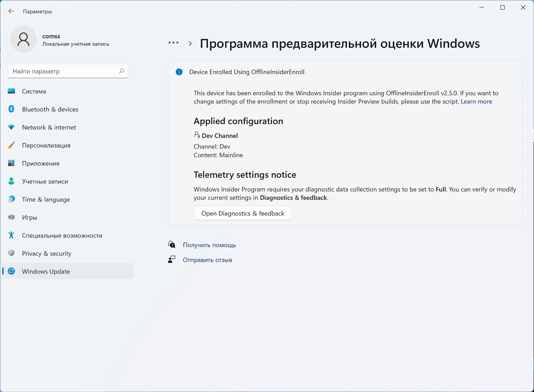Click the Получить помощь link

tap(209, 245)
